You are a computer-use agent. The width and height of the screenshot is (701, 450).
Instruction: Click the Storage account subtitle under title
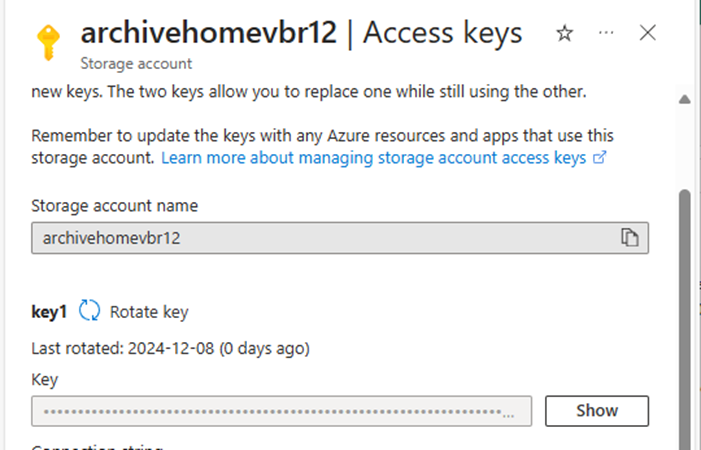[136, 63]
